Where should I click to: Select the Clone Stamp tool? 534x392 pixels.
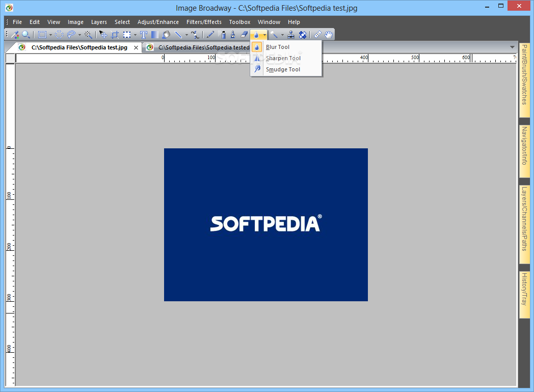tap(291, 34)
